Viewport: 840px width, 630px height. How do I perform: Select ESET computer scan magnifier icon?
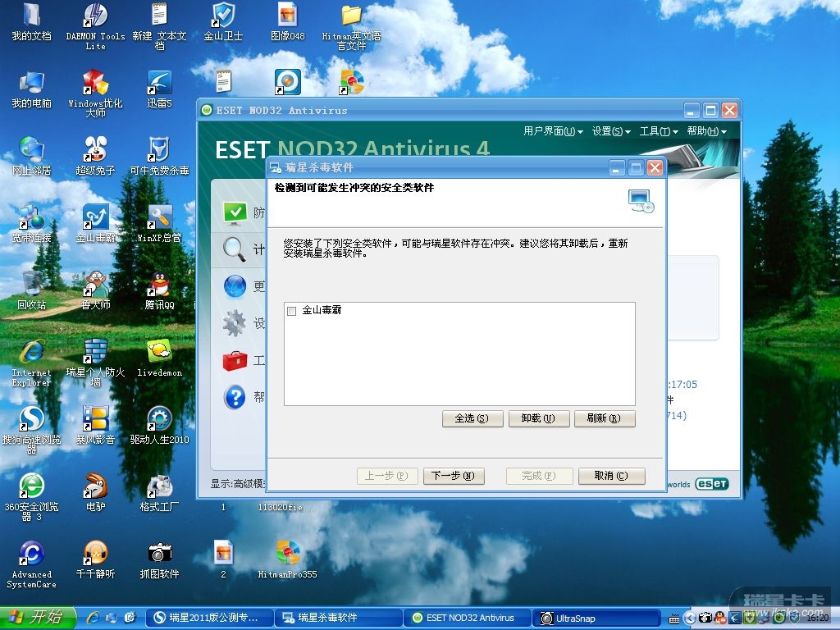tap(235, 249)
